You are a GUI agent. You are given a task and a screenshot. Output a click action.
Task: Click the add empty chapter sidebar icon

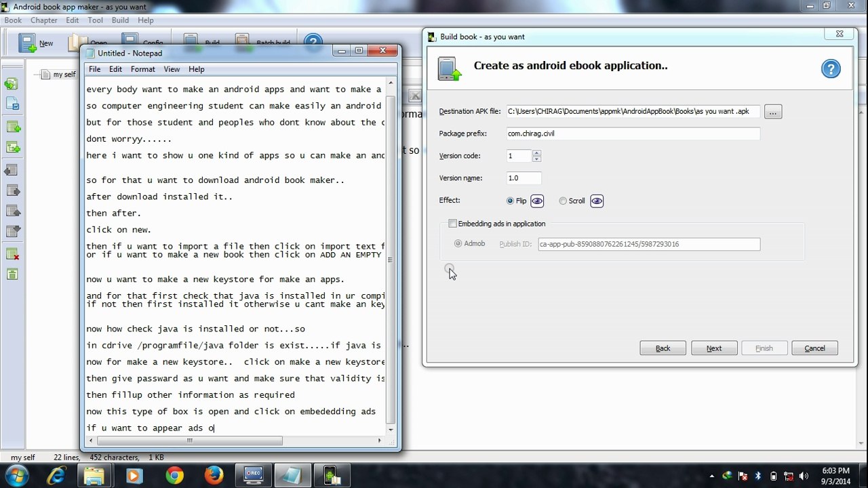12,127
